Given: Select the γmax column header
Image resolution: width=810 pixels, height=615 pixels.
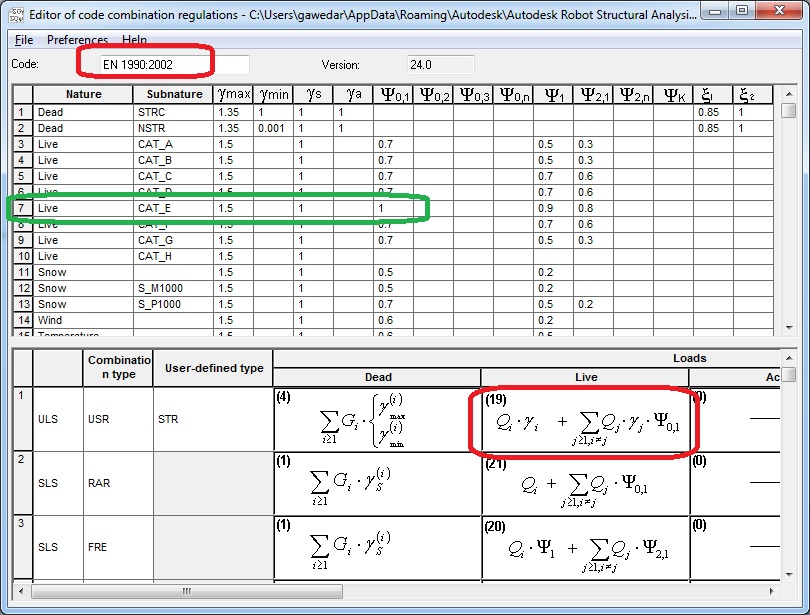Looking at the screenshot, I should (x=233, y=94).
